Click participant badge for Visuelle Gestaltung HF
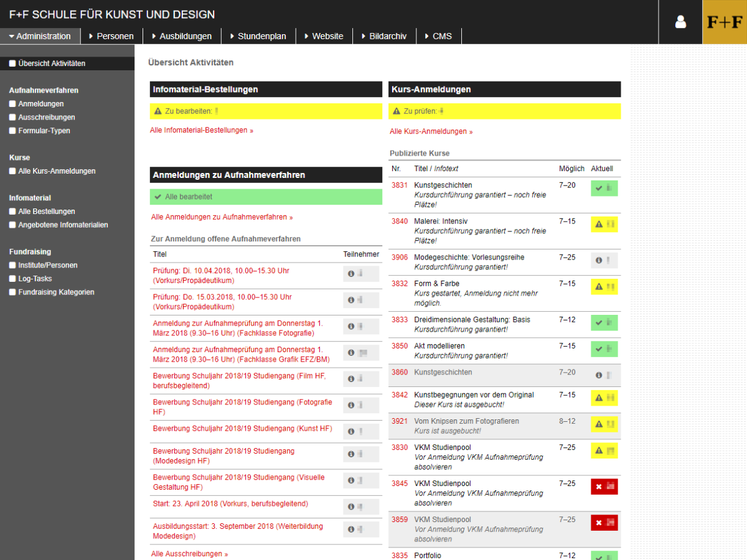Screen dimensions: 747x560 point(361,480)
